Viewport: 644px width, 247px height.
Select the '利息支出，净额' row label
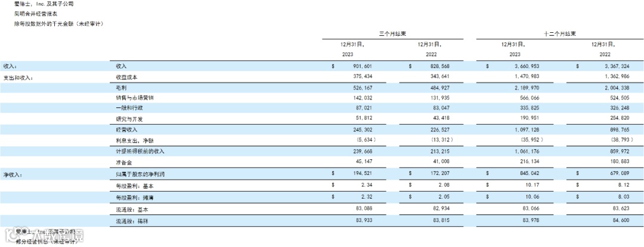point(135,141)
